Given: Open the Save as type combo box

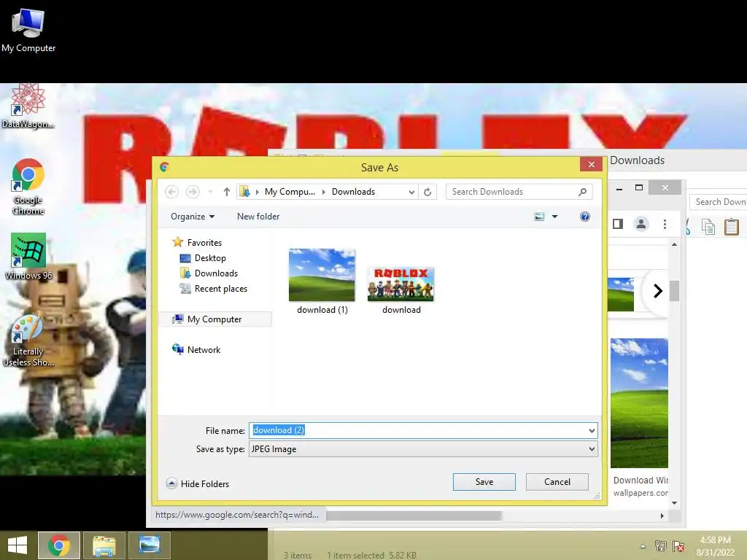Looking at the screenshot, I should click(423, 449).
